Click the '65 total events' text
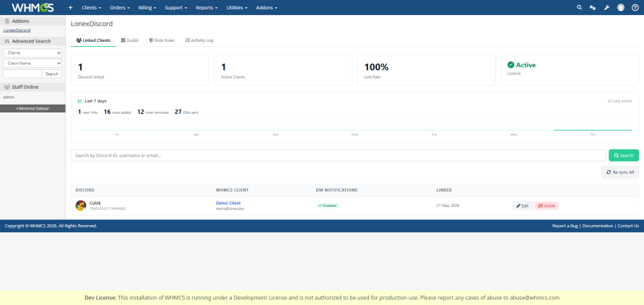The height and width of the screenshot is (305, 644). (x=619, y=101)
